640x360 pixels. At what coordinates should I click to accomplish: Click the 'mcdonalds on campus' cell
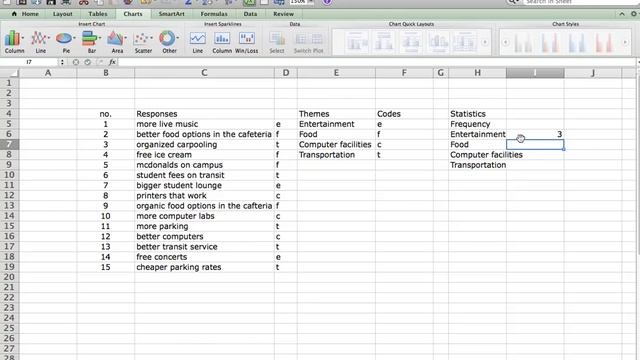click(204, 165)
